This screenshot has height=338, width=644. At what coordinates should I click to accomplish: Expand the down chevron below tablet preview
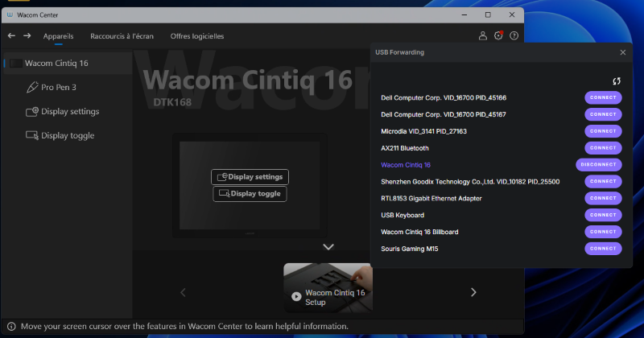click(x=328, y=247)
